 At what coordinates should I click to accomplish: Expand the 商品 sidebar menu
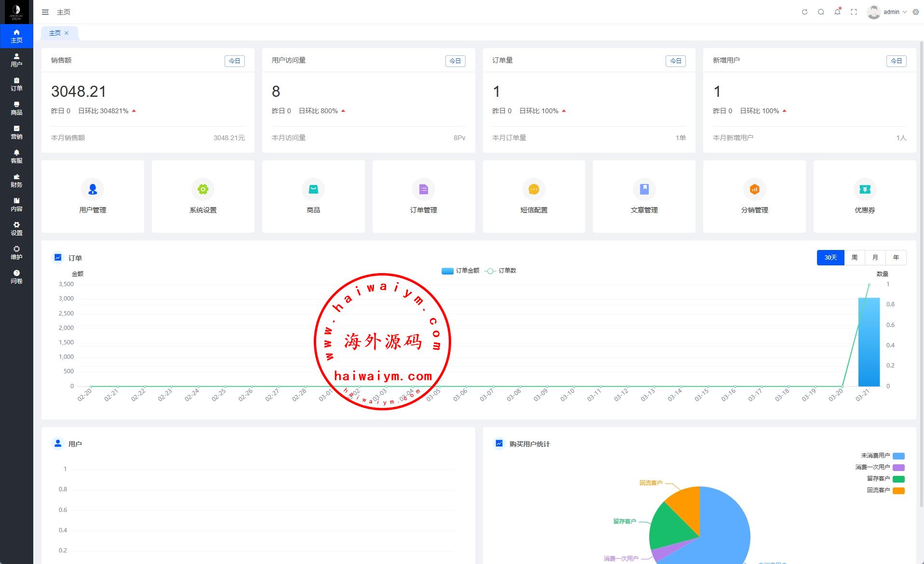16,108
